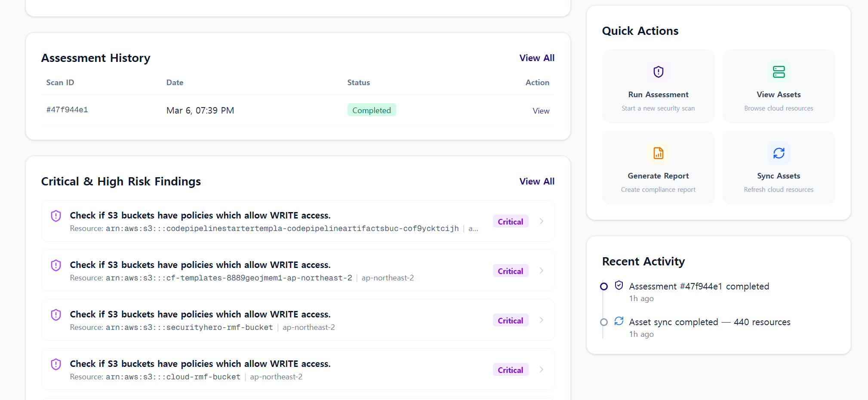This screenshot has height=400, width=868.
Task: Expand the cloud-rmf-bucket finding chevron
Action: 542,369
